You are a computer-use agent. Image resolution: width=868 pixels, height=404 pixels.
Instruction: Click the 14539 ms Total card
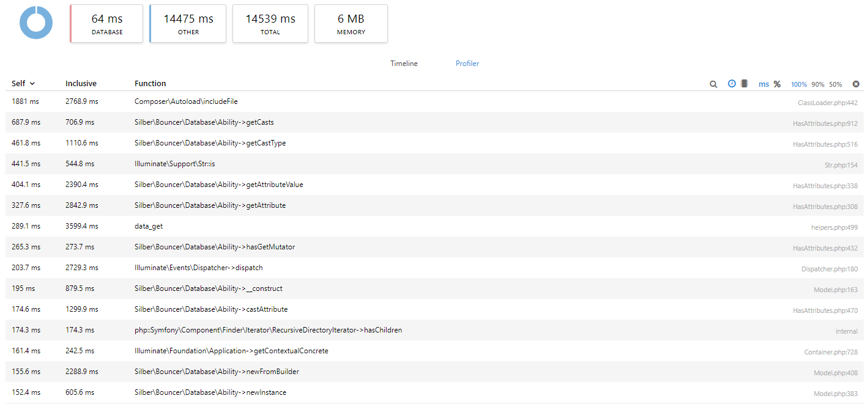coord(270,24)
